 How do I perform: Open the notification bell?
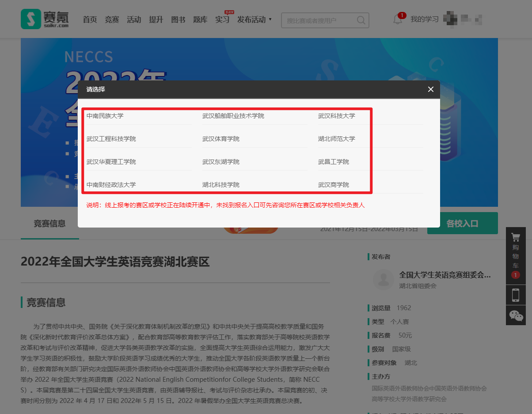pyautogui.click(x=397, y=19)
